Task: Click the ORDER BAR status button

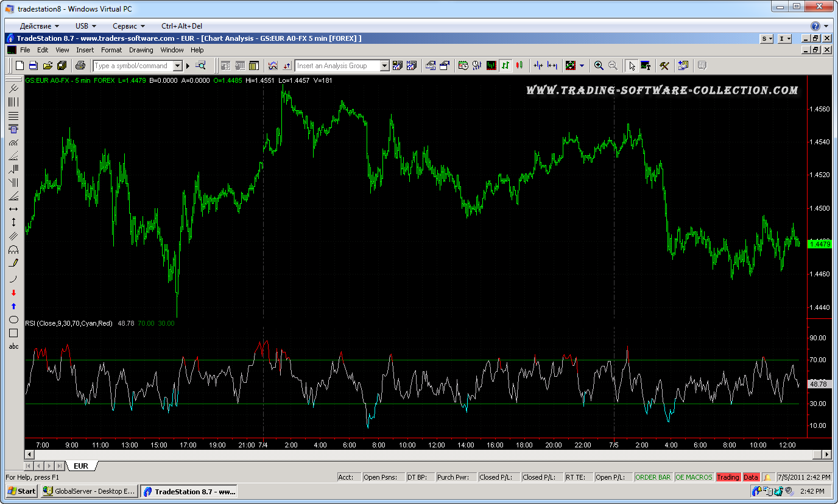Action: (x=653, y=477)
